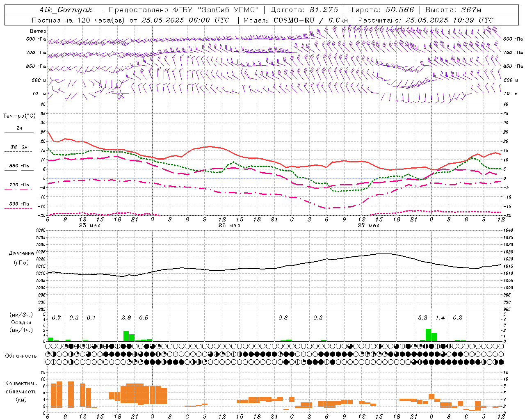This screenshot has height=420, width=525.
Task: Click the Давление pressure panel label
Action: click(x=21, y=253)
